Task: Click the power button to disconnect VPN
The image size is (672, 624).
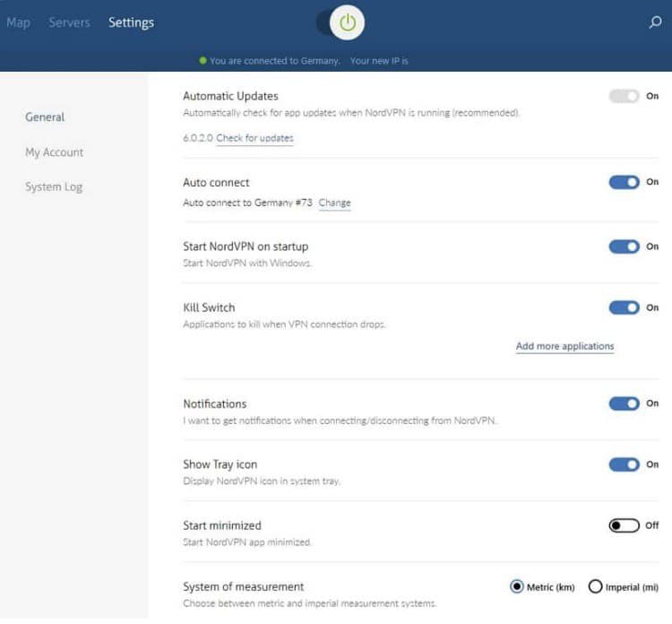Action: pyautogui.click(x=347, y=22)
